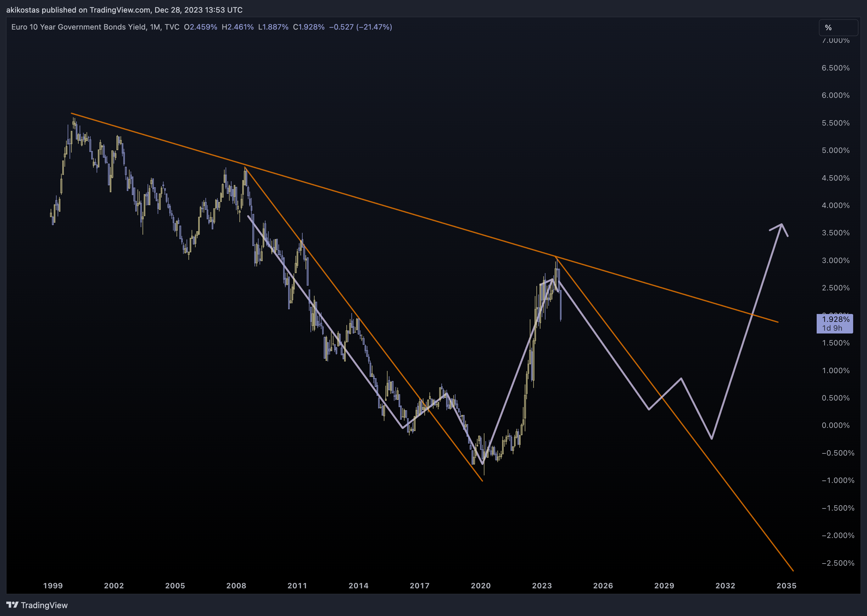Click the 3.000% price axis label
The height and width of the screenshot is (616, 867).
pyautogui.click(x=836, y=260)
